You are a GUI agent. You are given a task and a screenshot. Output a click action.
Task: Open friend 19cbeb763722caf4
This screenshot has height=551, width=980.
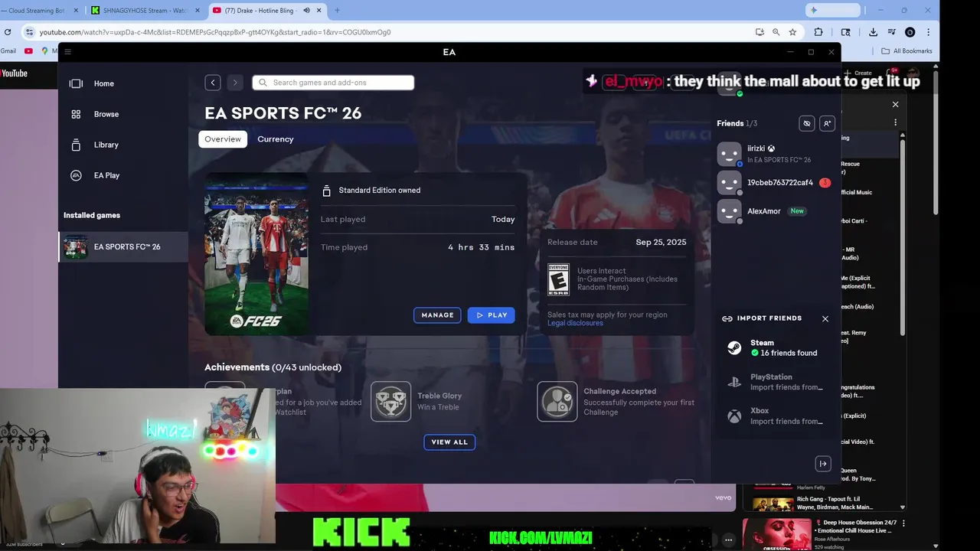[x=773, y=183]
